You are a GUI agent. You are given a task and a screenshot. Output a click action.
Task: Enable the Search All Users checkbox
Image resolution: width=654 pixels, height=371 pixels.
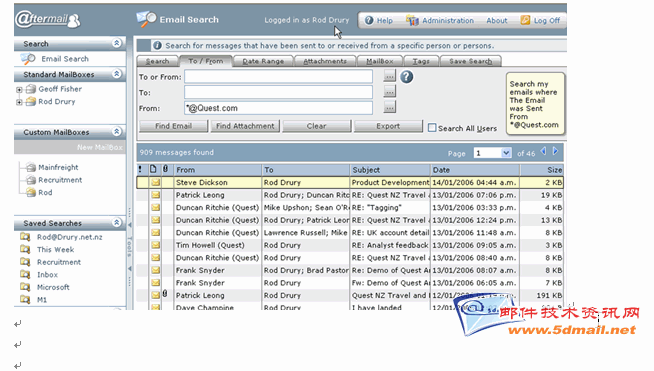(x=432, y=128)
